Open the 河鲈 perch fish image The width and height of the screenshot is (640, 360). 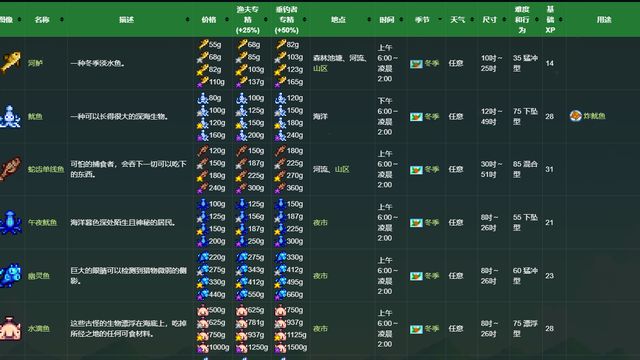tap(11, 62)
